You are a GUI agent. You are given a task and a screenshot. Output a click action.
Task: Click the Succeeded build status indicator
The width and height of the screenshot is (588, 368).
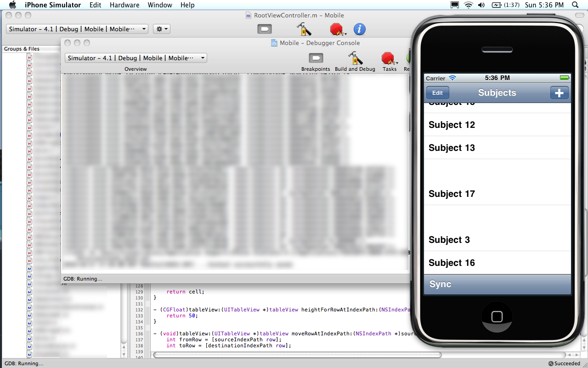pyautogui.click(x=564, y=363)
